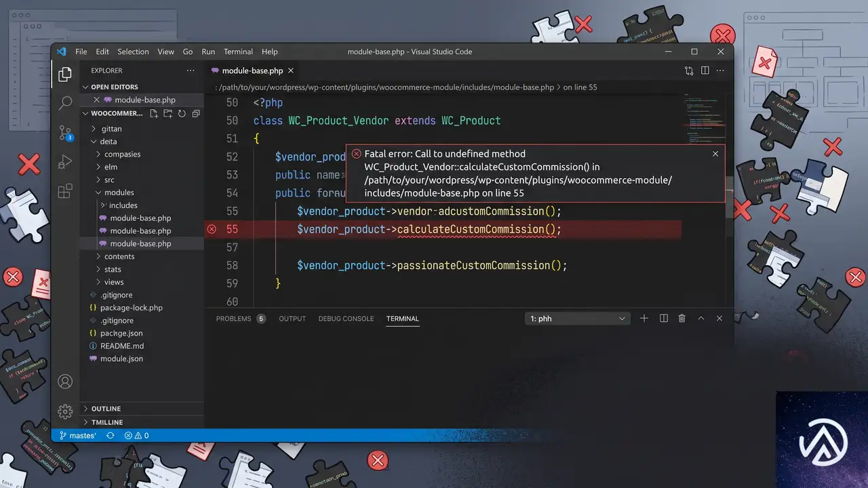Open Source Control view with badge
The width and height of the screenshot is (868, 488).
(x=65, y=133)
